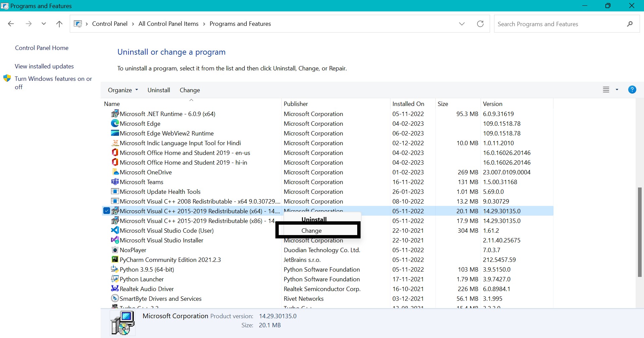Click the Microsoft Update Health Tools icon

(x=115, y=191)
